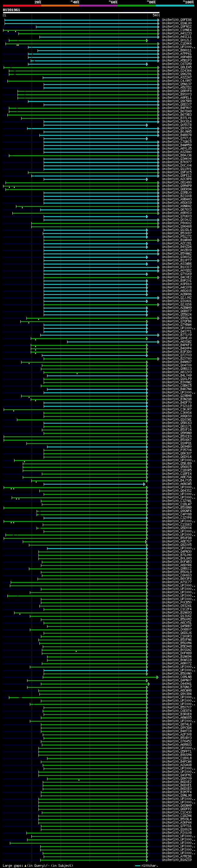Select label UniRef100_Q3AK04
The image size is (197, 868).
pos(177,159)
